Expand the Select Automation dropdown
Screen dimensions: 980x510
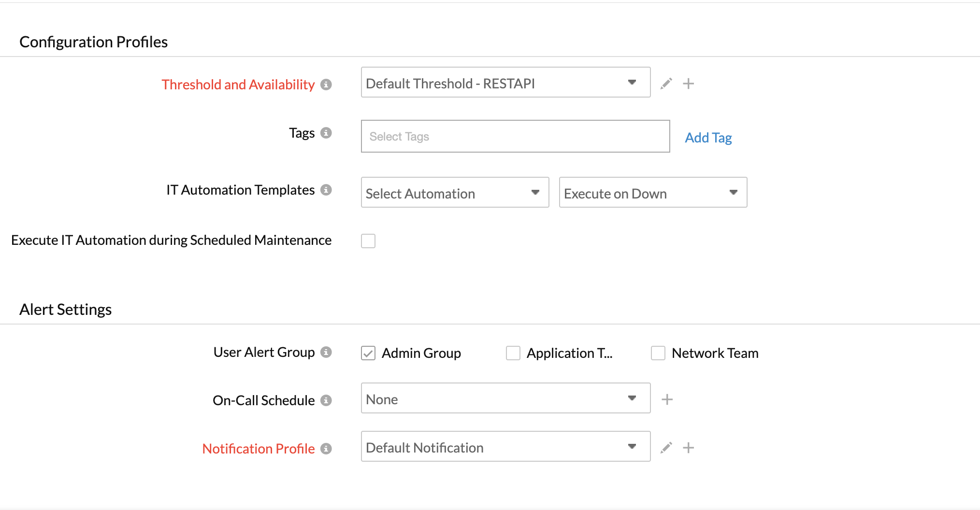point(455,193)
